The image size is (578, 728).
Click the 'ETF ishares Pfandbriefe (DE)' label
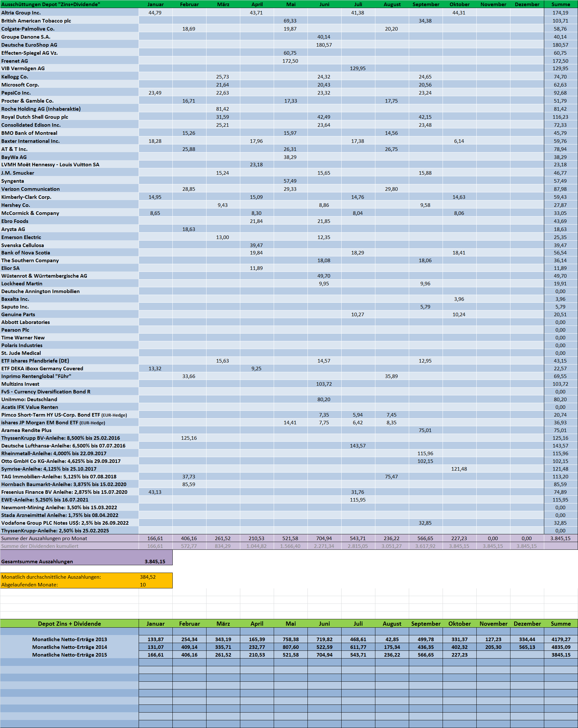(35, 361)
